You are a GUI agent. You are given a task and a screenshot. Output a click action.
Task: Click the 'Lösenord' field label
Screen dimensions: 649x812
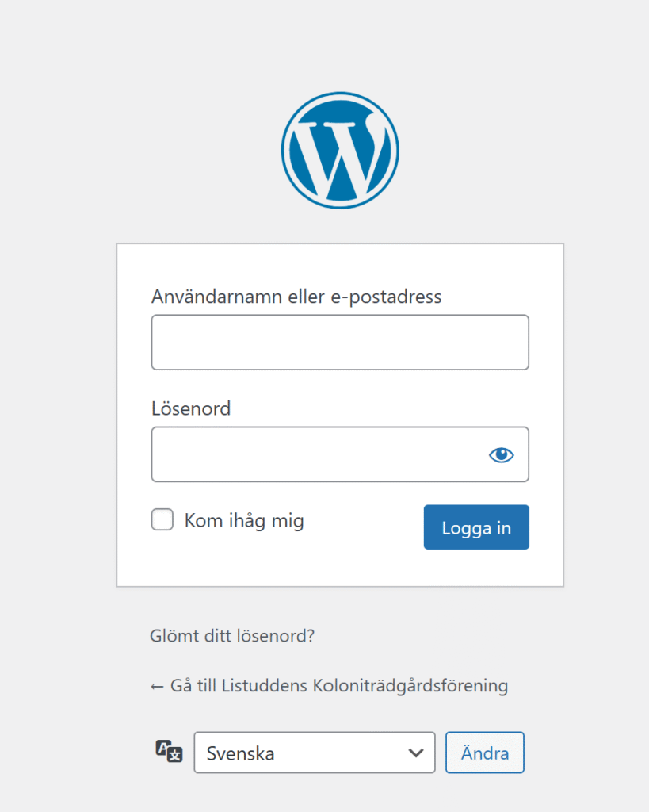[x=191, y=408]
